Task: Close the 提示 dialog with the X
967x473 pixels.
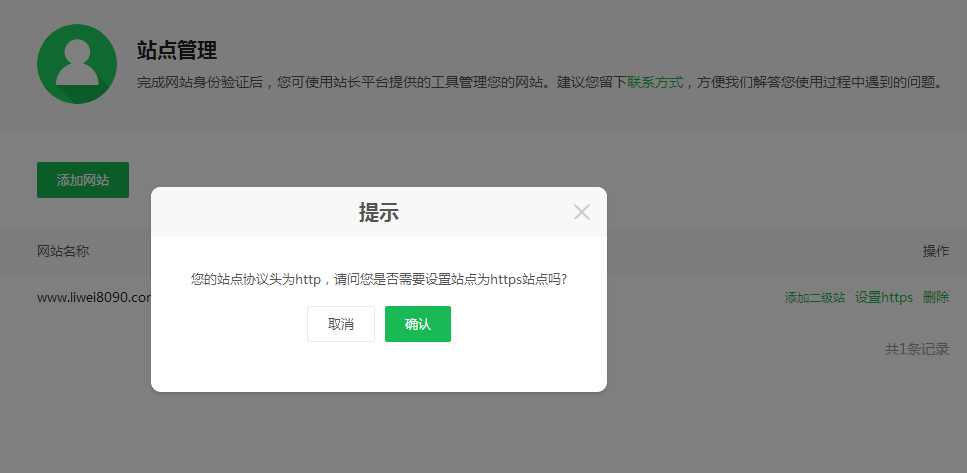Action: point(582,212)
